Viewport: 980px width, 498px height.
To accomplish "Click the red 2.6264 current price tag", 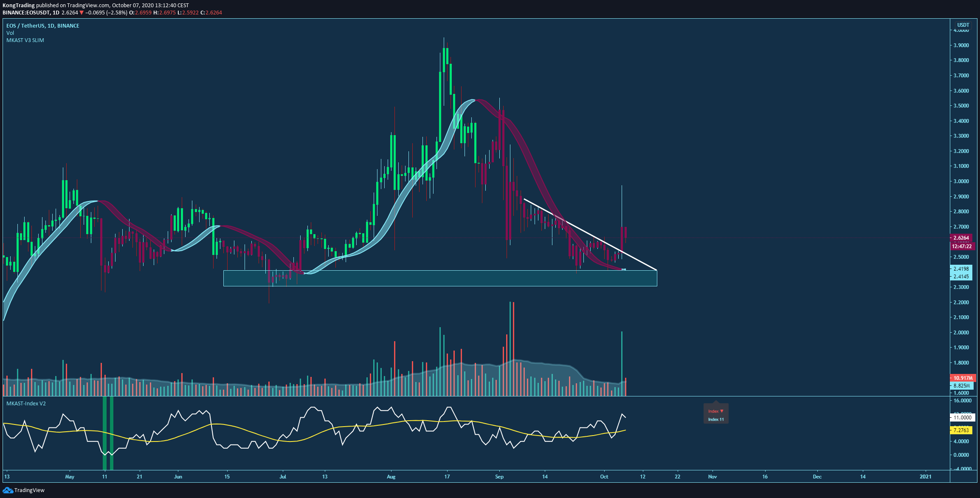I will tap(961, 238).
